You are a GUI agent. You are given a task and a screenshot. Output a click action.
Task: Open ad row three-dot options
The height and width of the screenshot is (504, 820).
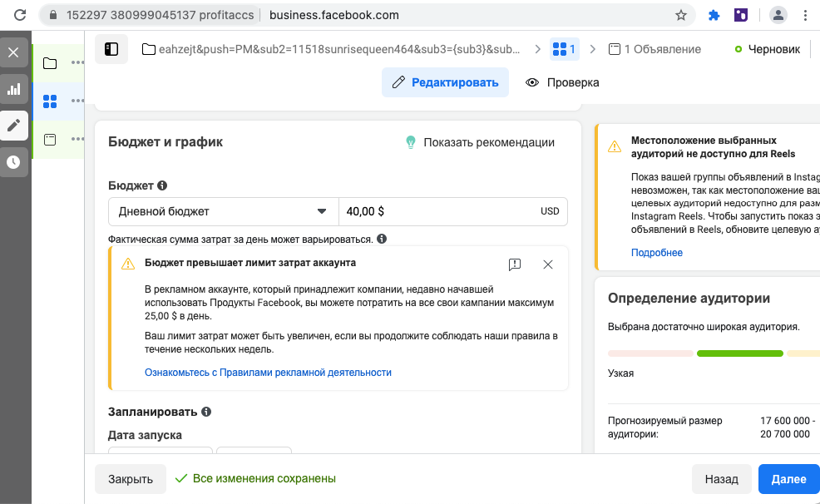pyautogui.click(x=77, y=139)
